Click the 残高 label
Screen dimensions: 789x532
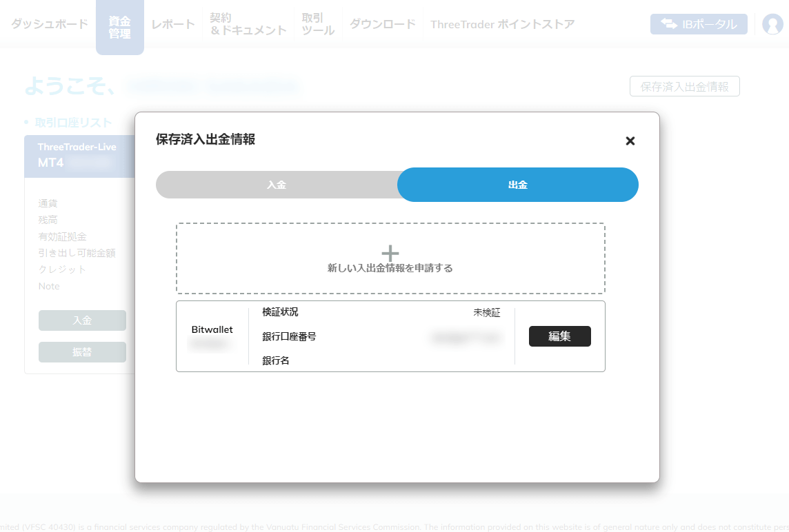(x=48, y=220)
